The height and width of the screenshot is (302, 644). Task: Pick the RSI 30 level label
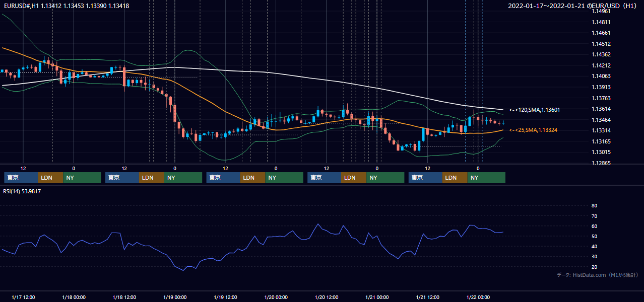click(x=594, y=257)
